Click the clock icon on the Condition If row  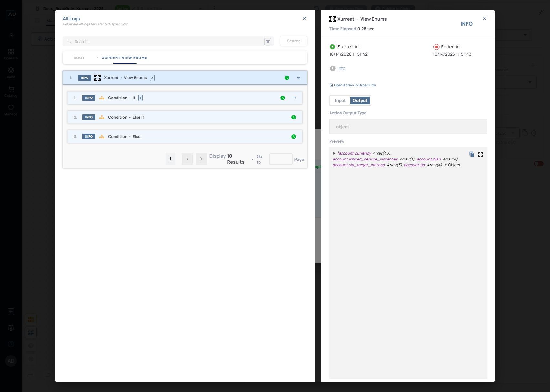(x=283, y=98)
